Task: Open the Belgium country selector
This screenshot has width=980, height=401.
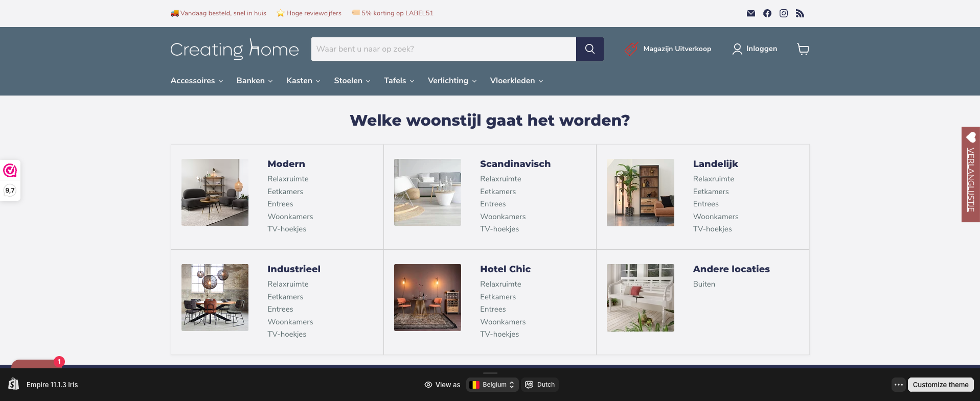Action: (x=492, y=385)
